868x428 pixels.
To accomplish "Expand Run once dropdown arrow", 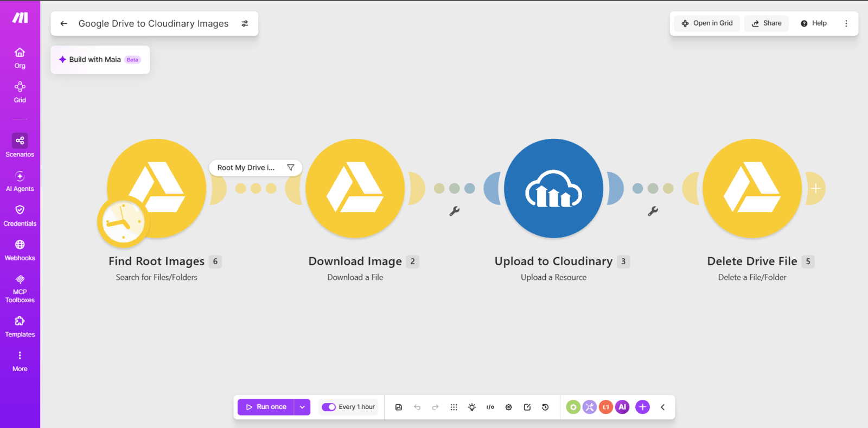I will pyautogui.click(x=302, y=407).
